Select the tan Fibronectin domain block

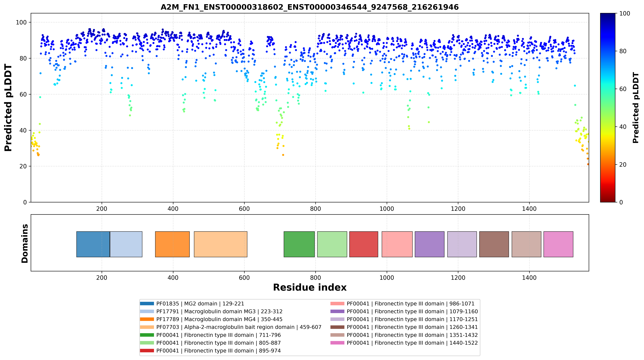526,244
